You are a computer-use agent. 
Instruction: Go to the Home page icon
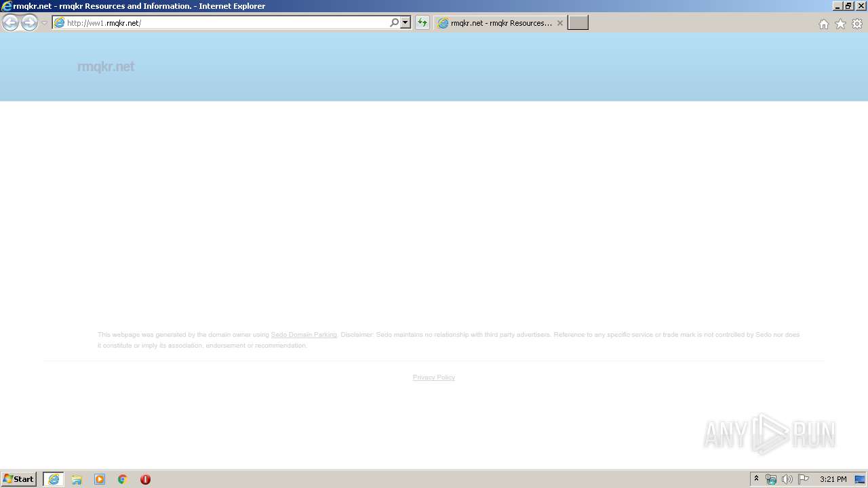coord(823,24)
